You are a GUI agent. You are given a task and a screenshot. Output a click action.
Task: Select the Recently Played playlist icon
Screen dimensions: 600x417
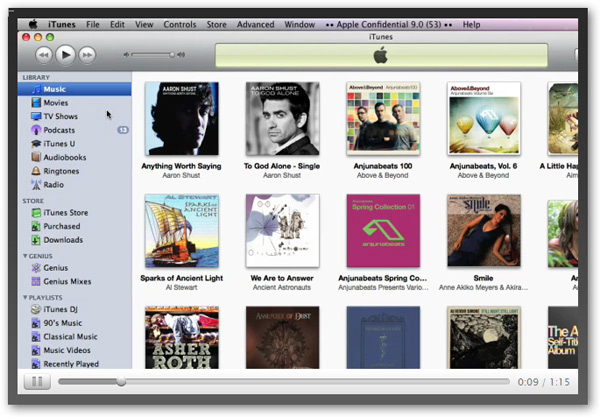point(36,364)
